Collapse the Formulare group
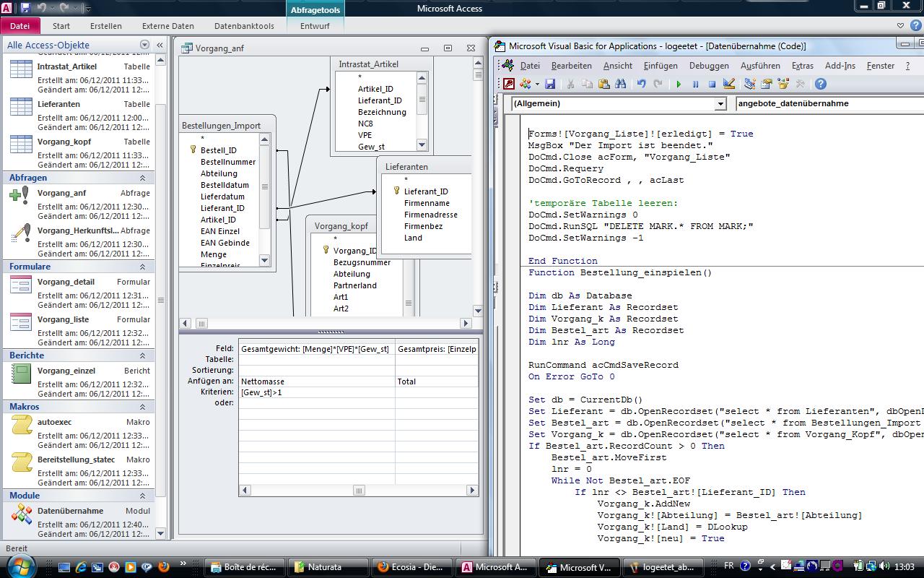Image resolution: width=924 pixels, height=578 pixels. pyautogui.click(x=142, y=267)
